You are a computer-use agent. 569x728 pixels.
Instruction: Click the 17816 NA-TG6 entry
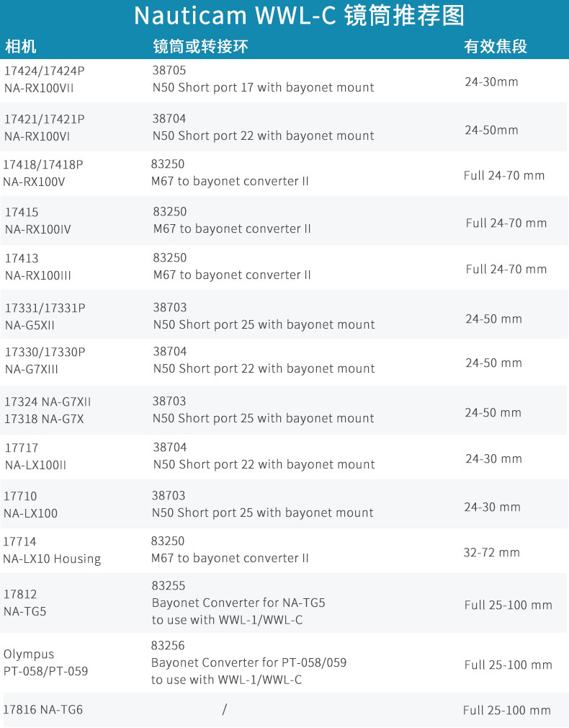point(42,709)
